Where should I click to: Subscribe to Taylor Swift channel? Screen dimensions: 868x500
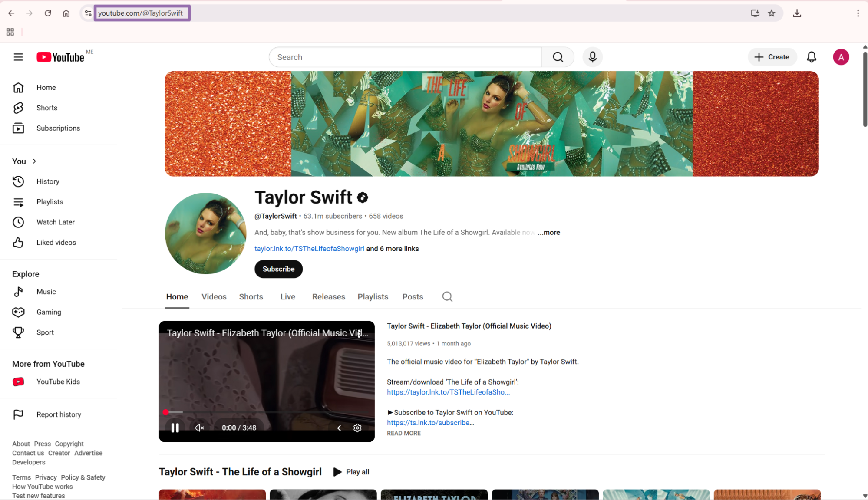pos(278,269)
